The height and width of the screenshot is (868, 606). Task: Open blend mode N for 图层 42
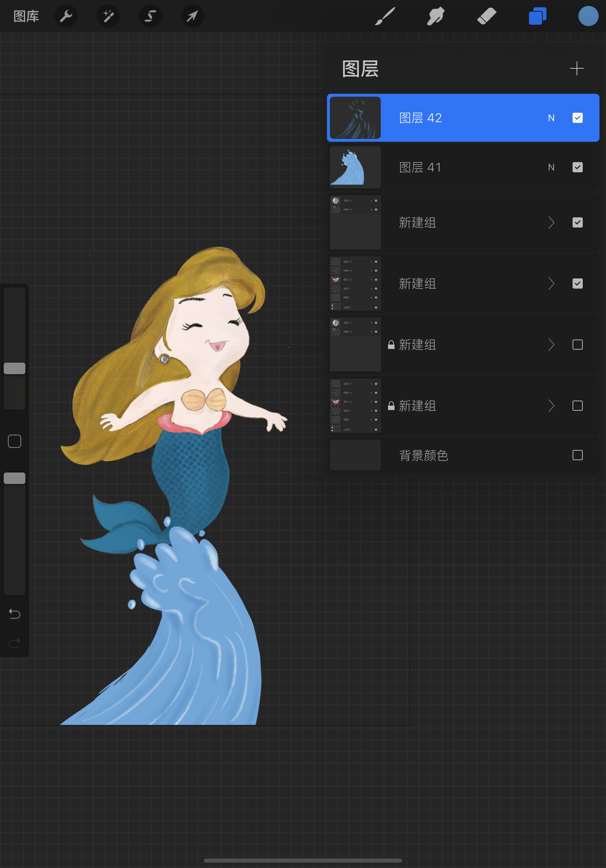point(551,118)
